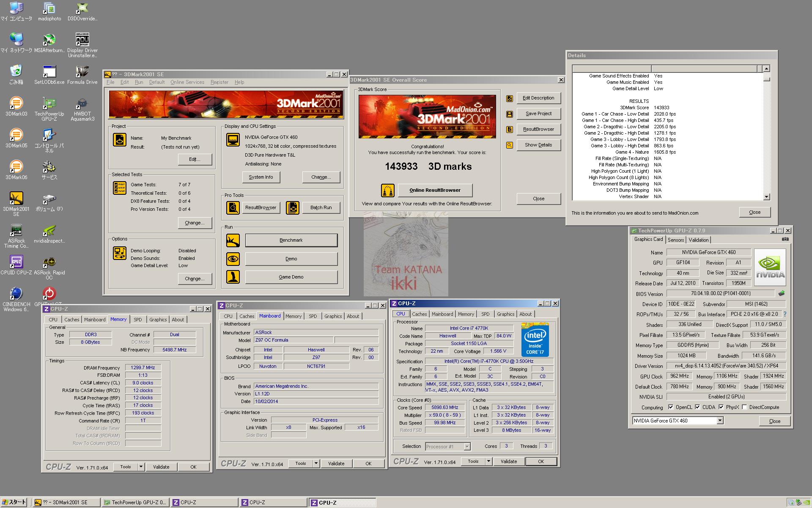
Task: Open the madophoto desktop icon
Action: pyautogui.click(x=49, y=11)
